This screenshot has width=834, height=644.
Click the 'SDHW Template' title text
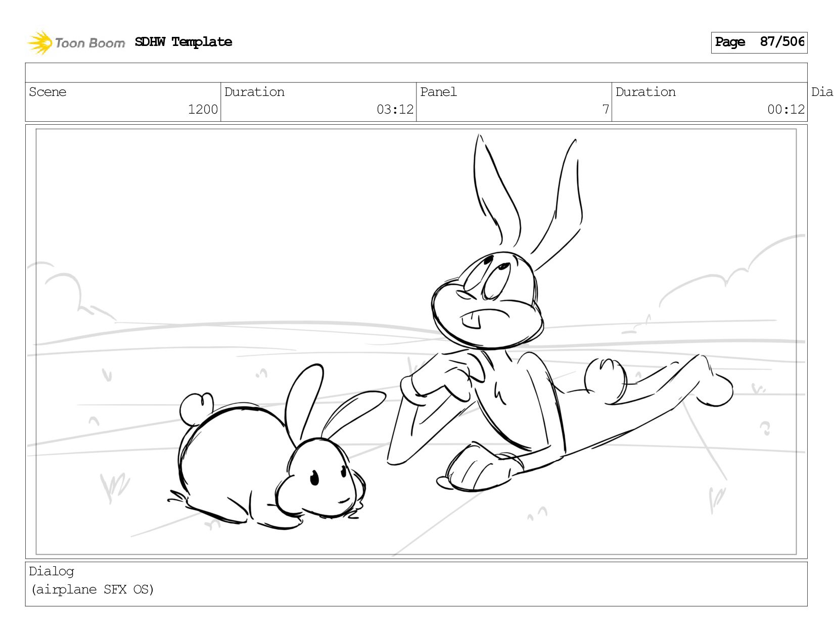coord(183,42)
